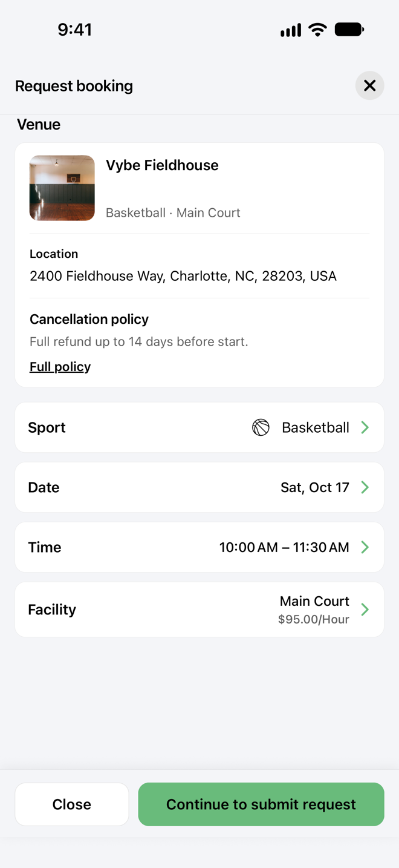Change the Main Court facility selection
This screenshot has height=868, width=399.
click(314, 601)
